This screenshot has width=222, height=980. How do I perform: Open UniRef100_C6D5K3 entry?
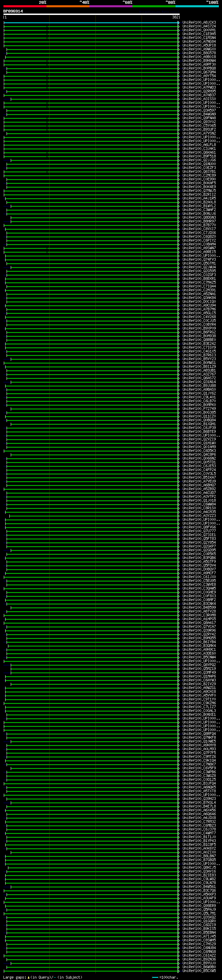click(199, 451)
